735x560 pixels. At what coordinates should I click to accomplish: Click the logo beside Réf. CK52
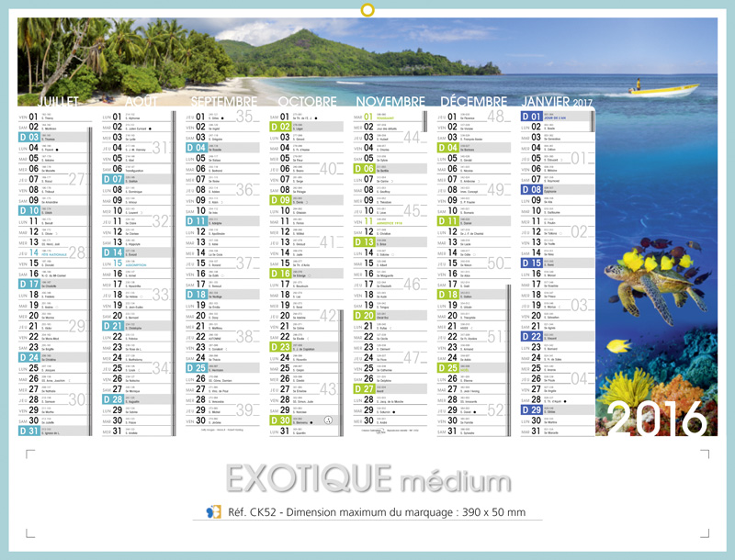click(213, 511)
